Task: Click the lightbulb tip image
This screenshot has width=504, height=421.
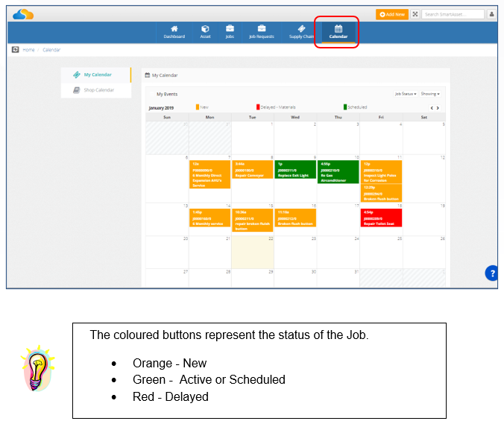Action: [37, 368]
